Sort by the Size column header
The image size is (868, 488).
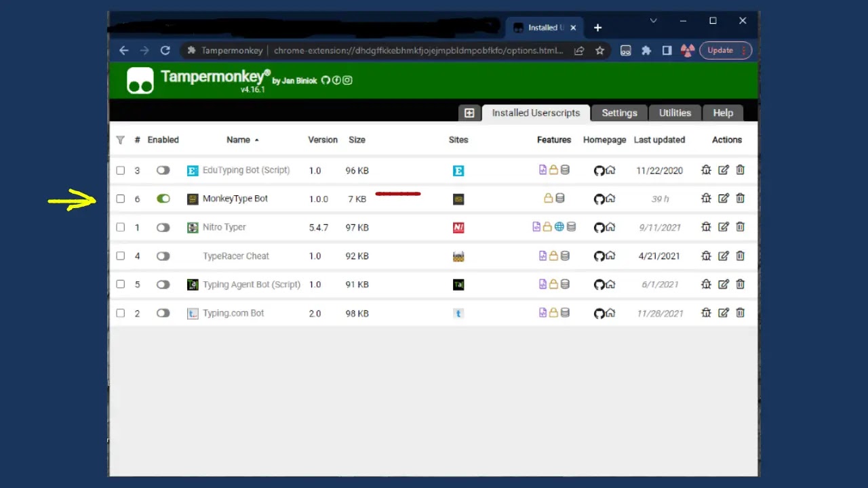click(x=357, y=140)
